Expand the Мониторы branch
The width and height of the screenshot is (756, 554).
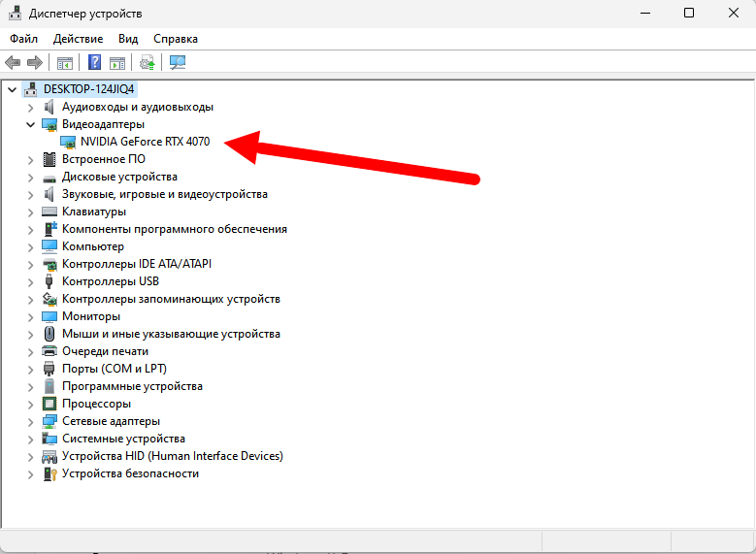point(30,316)
